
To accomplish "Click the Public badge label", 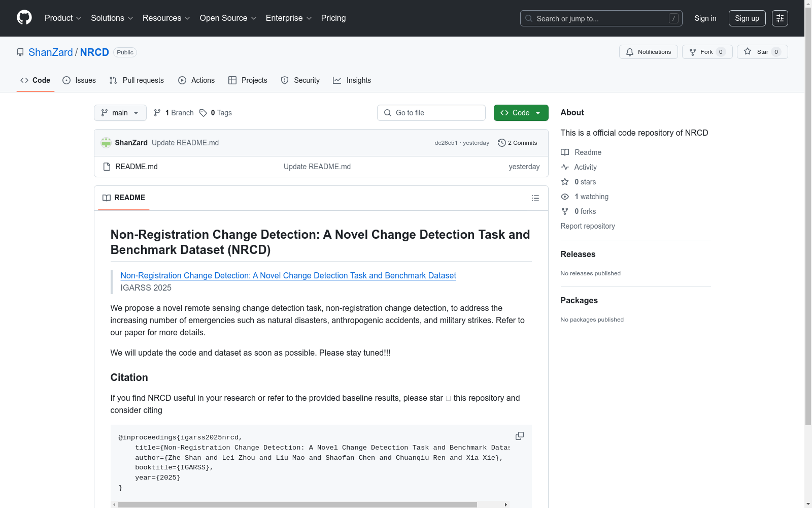I will pyautogui.click(x=125, y=52).
